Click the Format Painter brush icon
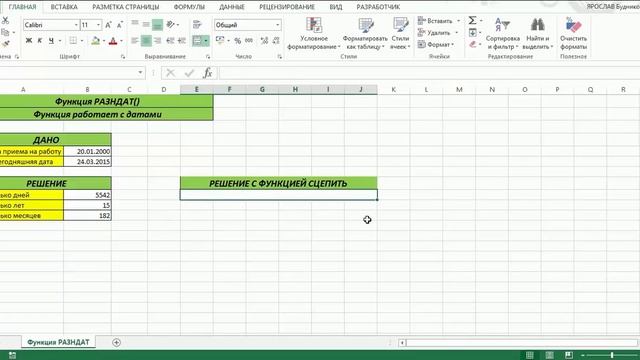Image resolution: width=640 pixels, height=360 pixels. click(5, 44)
